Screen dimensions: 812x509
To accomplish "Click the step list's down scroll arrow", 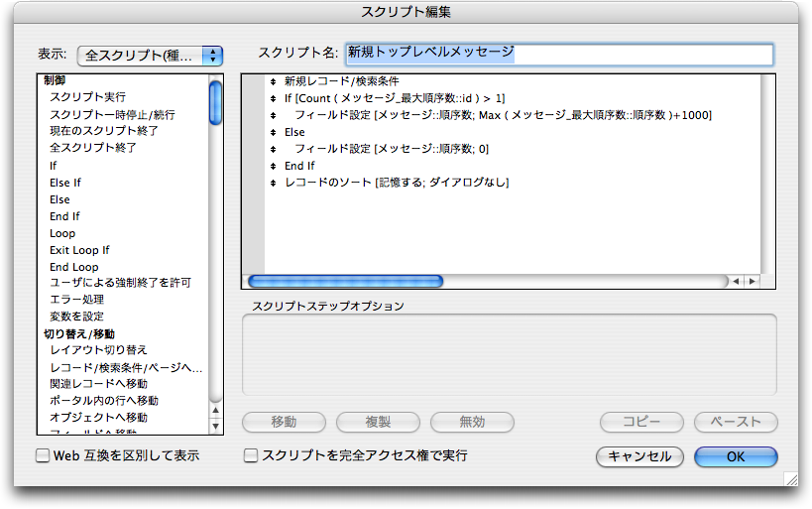I will (216, 425).
